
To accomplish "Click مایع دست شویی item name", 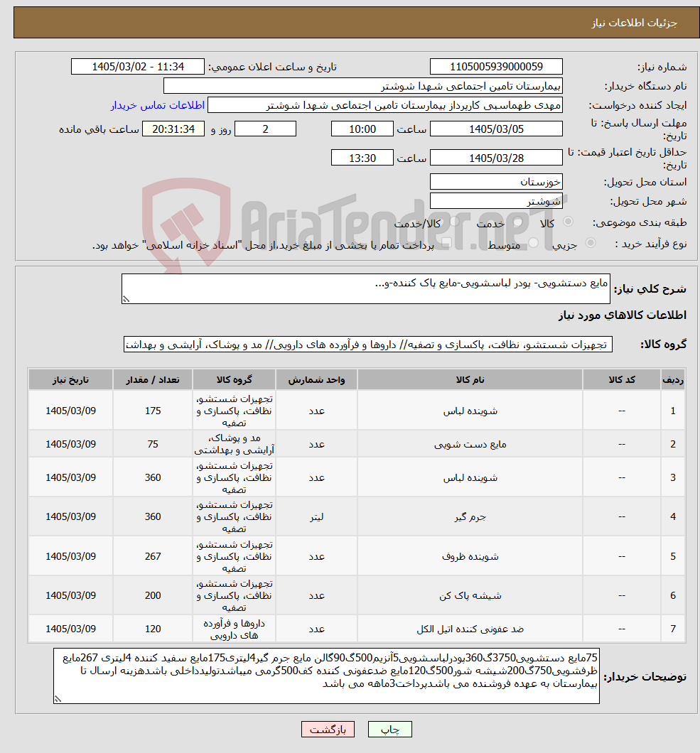I will tap(470, 444).
